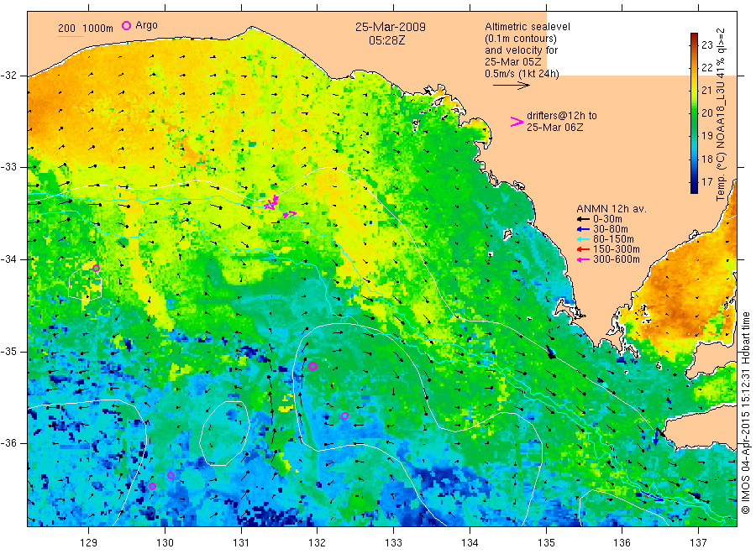Click the blue 30-80m legend arrow
The height and width of the screenshot is (554, 756).
click(x=584, y=229)
